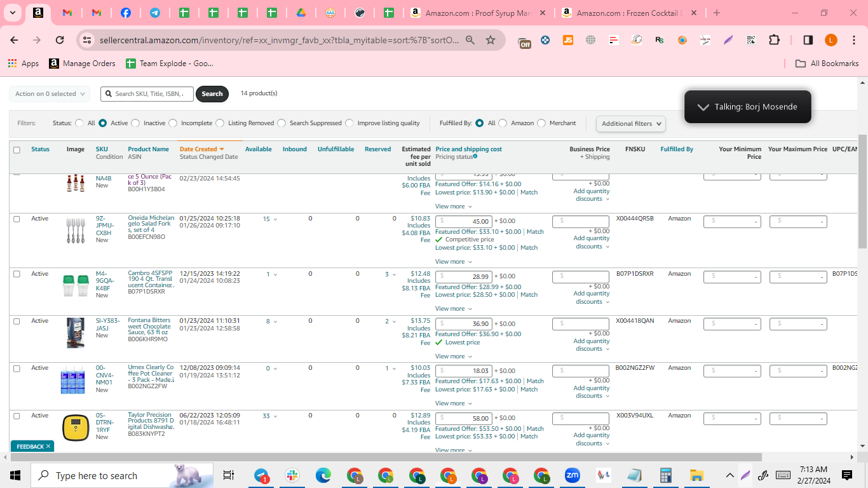This screenshot has width=868, height=488.
Task: Open Zoom from the taskbar
Action: coord(573,475)
